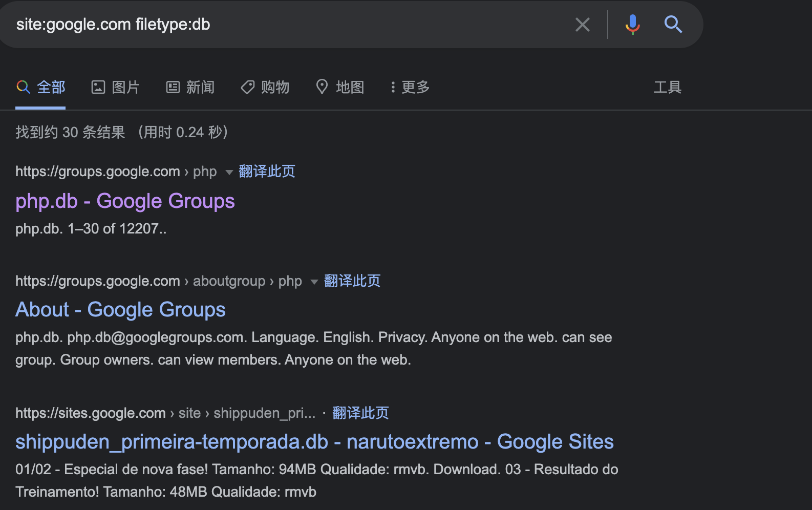This screenshot has width=812, height=510.
Task: Expand dropdown arrow beside first groups.google.com › php URL
Action: tap(229, 172)
